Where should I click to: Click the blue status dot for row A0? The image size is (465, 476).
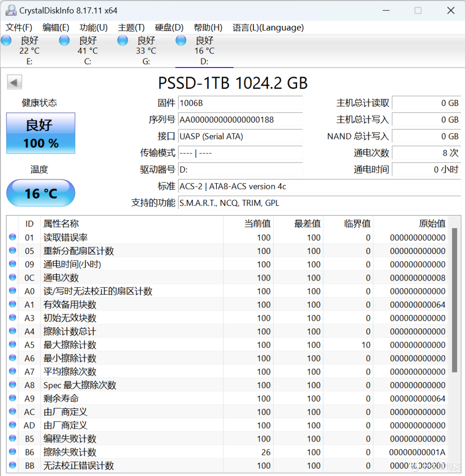(12, 291)
